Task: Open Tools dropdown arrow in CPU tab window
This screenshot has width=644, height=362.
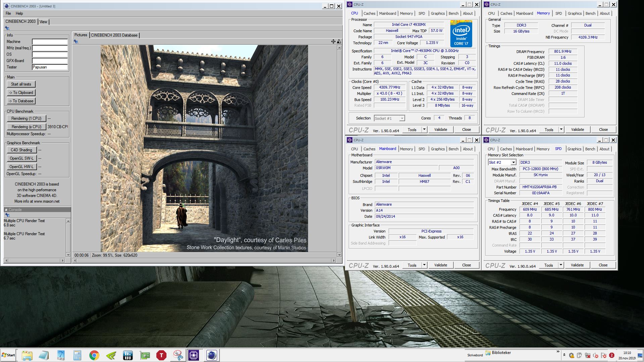Action: (424, 130)
